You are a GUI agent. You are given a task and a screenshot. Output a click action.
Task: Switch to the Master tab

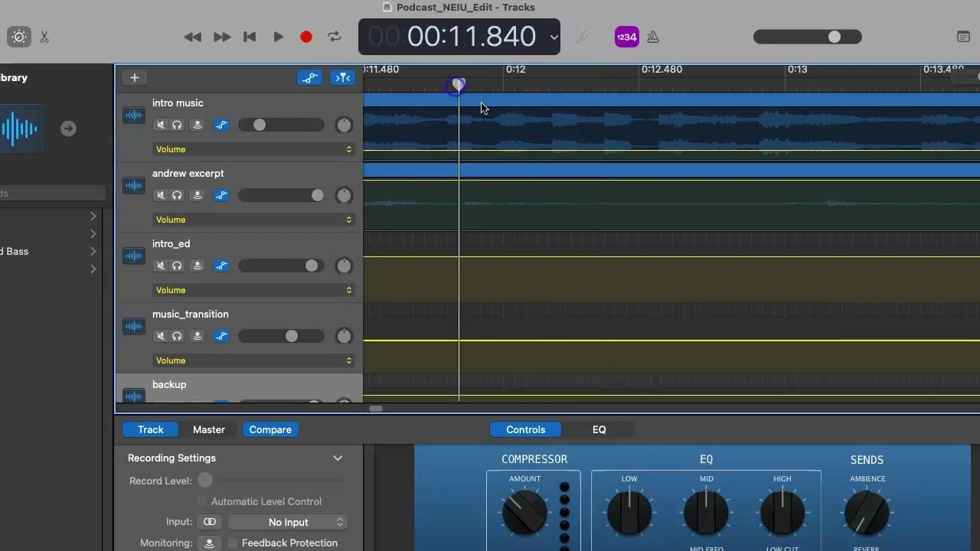click(209, 430)
